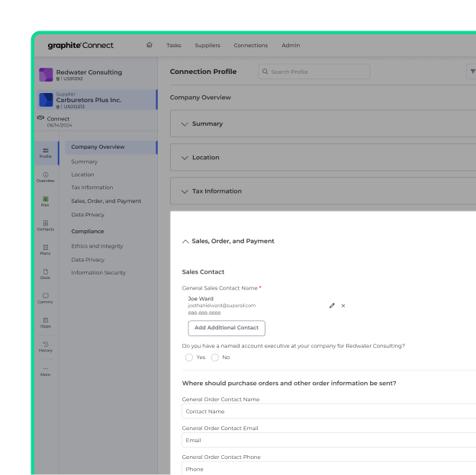Remove Joe Ward contact with X icon
Viewport: 476px width, 475px height.
tap(343, 306)
